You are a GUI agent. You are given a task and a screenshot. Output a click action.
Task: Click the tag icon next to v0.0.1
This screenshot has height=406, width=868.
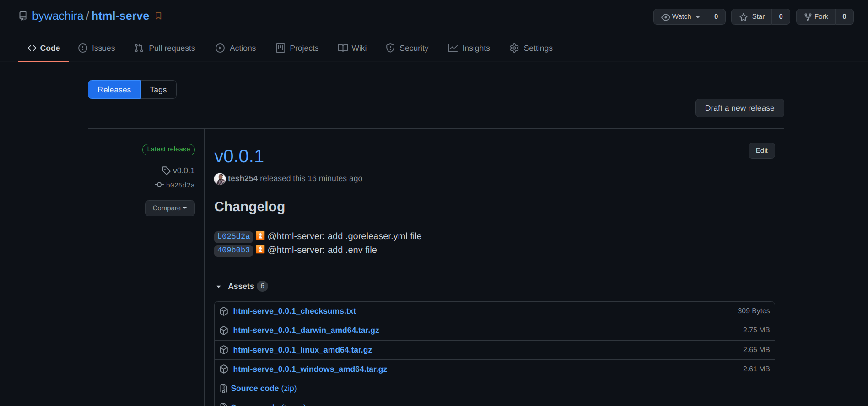pyautogui.click(x=166, y=171)
